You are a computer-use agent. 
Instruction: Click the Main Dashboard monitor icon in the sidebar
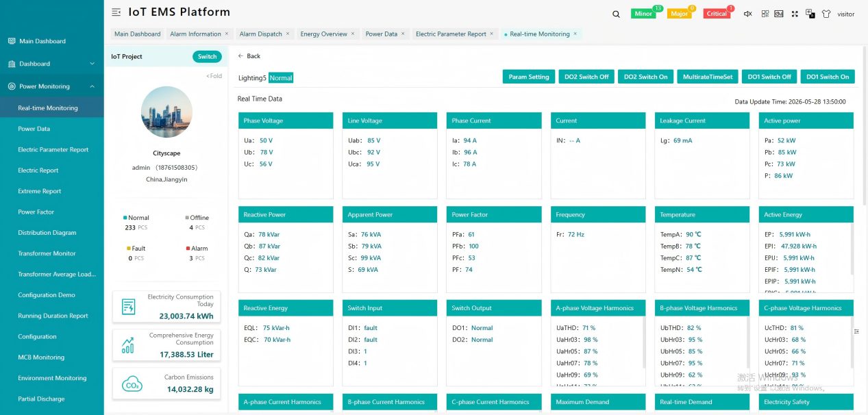coord(12,41)
